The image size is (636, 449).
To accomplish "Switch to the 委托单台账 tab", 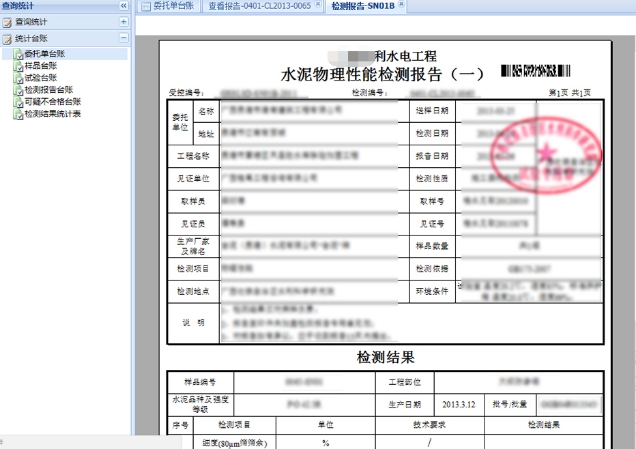I will [174, 6].
